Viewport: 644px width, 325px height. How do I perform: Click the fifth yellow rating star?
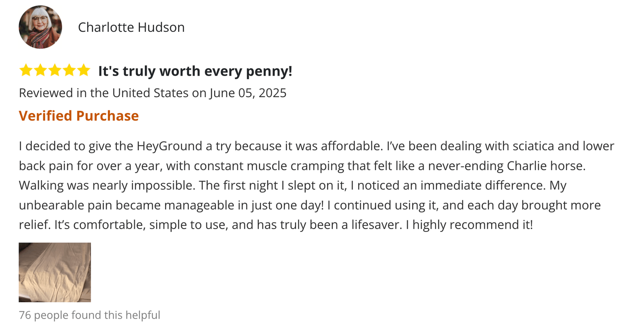tap(83, 71)
